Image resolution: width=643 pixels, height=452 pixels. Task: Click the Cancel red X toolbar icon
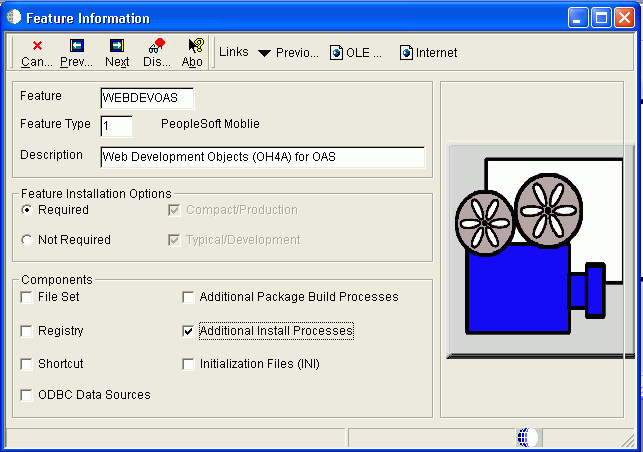pos(37,46)
